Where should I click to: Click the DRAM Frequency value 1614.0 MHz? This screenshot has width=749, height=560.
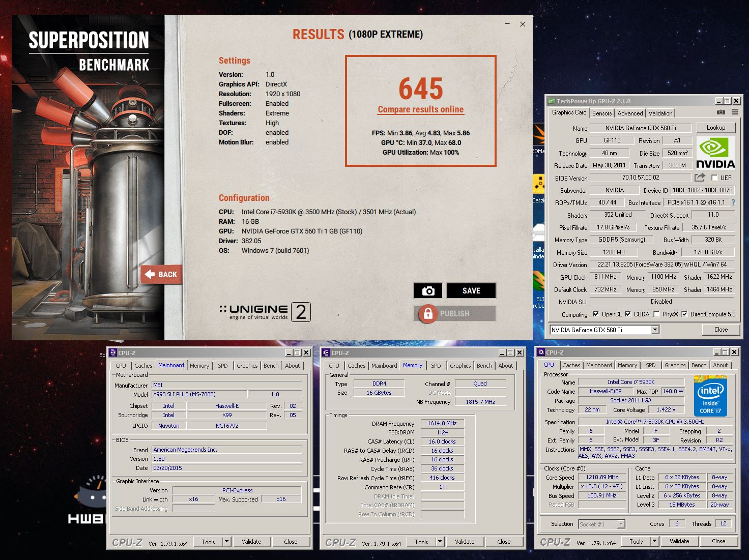[442, 423]
